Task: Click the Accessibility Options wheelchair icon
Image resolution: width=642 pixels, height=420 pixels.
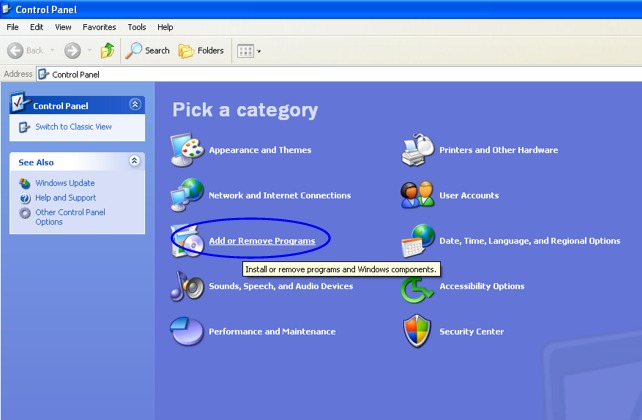Action: pyautogui.click(x=417, y=289)
